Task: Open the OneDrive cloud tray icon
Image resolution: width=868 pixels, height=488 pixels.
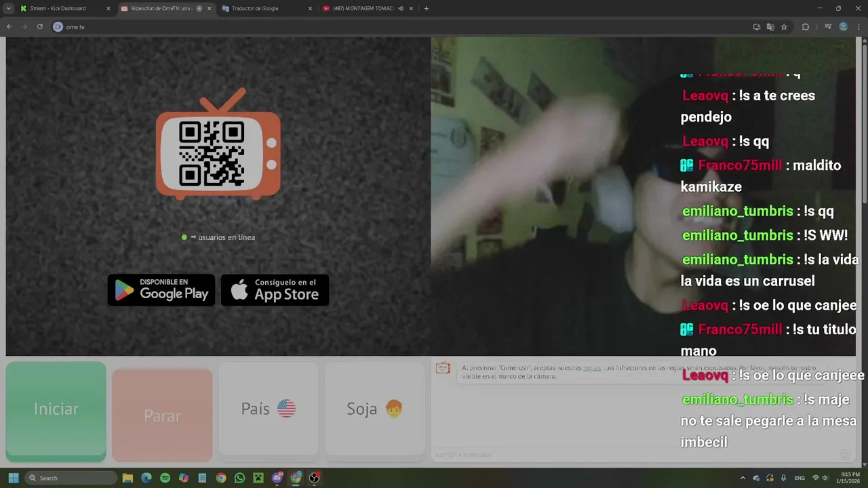Action: click(x=757, y=478)
